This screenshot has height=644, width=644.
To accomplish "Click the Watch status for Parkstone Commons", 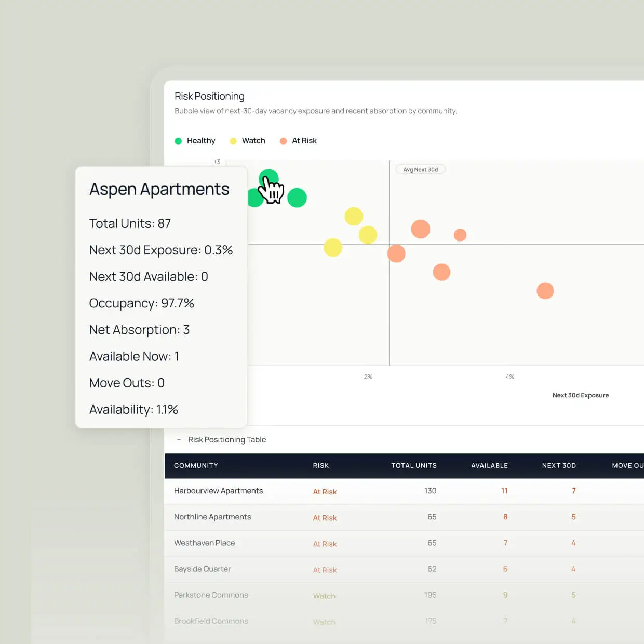I will click(324, 596).
